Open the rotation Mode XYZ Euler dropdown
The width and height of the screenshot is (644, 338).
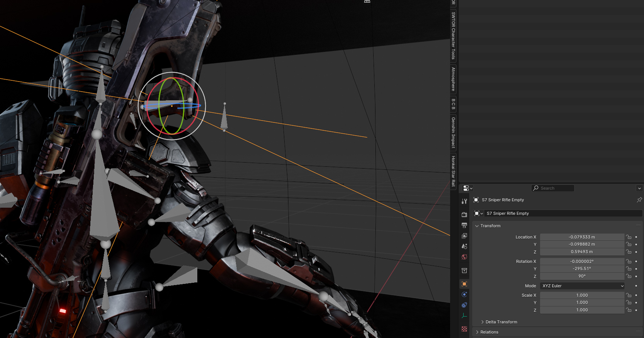(582, 286)
